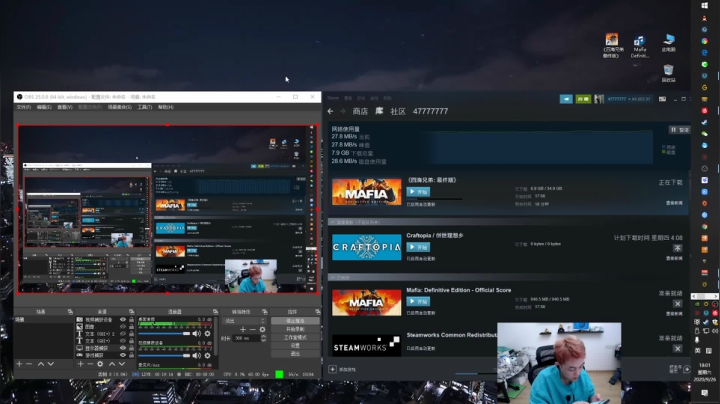Switch to Steam 社区 tab
This screenshot has width=720, height=404.
click(x=398, y=111)
